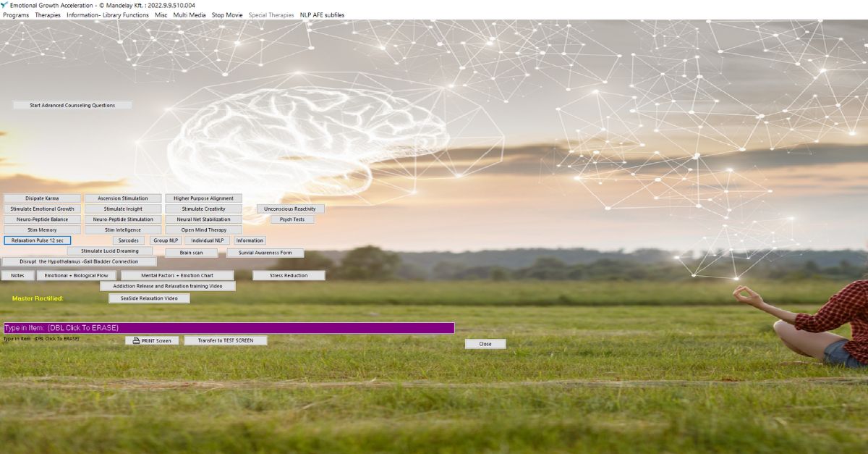Play the SeaSide Relaxation Video
This screenshot has width=868, height=454.
pos(149,298)
